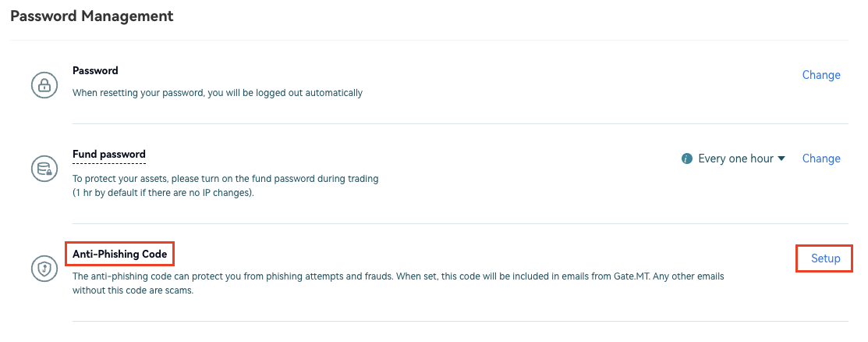Viewport: 868px width, 342px height.
Task: Open the Every one hour dropdown
Action: (735, 159)
